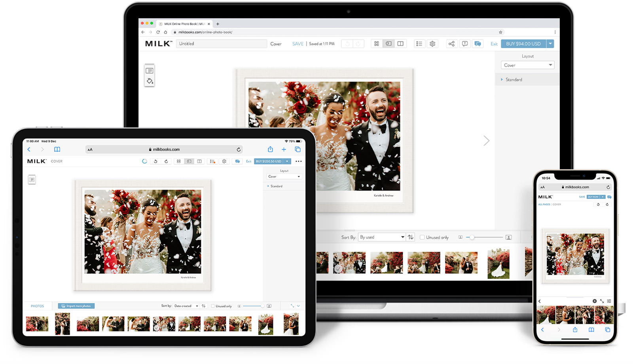
Task: Tap the milkbooks.com address bar on tablet
Action: (164, 149)
